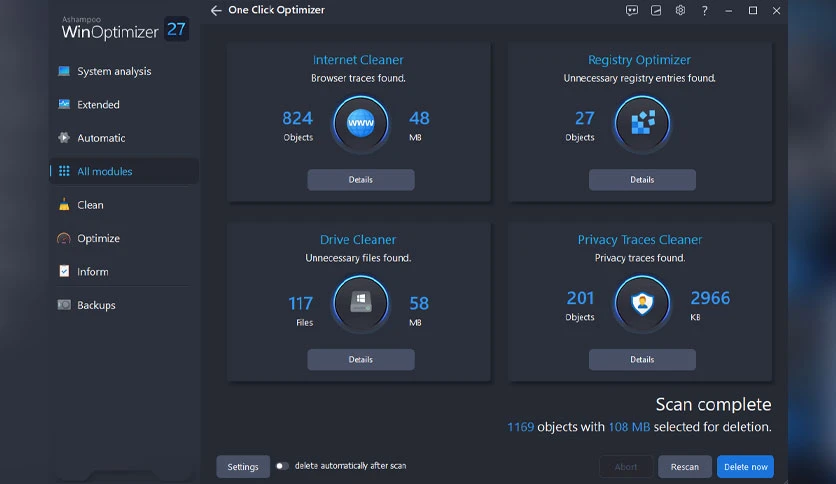
Task: Show Details for Internet Cleaner
Action: coord(360,180)
